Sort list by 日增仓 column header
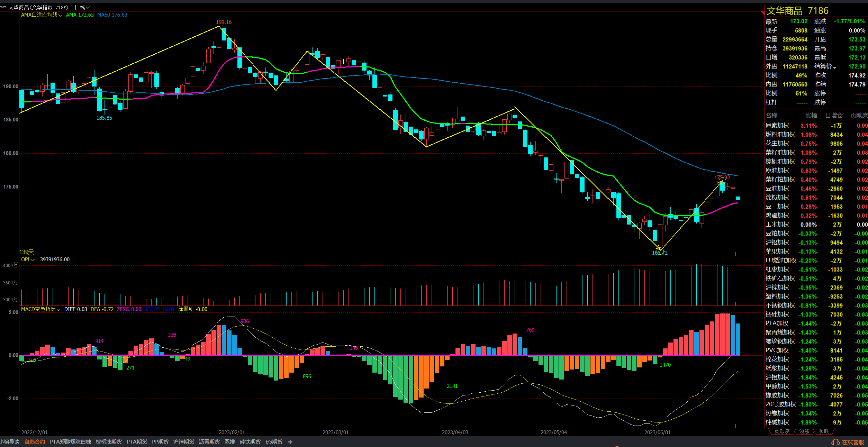The width and height of the screenshot is (868, 447). coord(834,115)
